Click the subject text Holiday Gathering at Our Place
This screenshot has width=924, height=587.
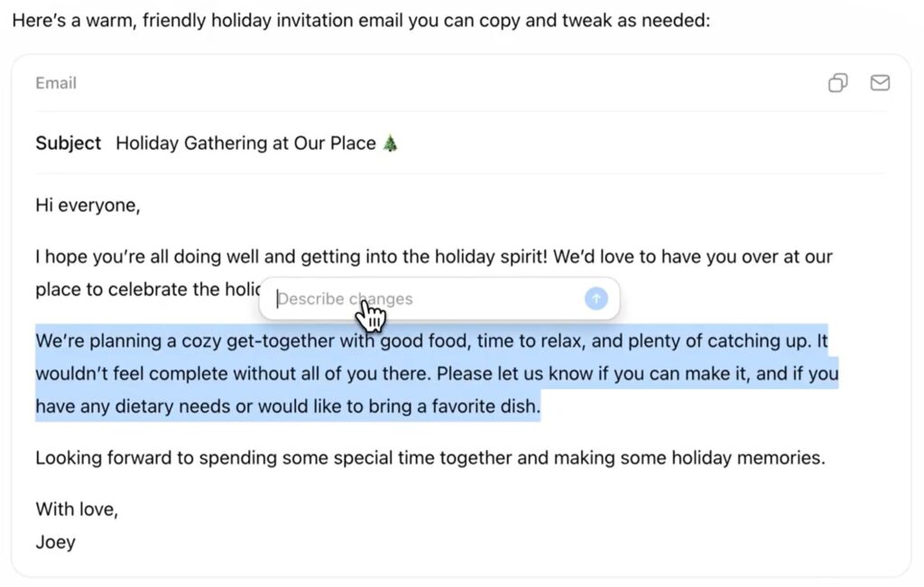245,142
